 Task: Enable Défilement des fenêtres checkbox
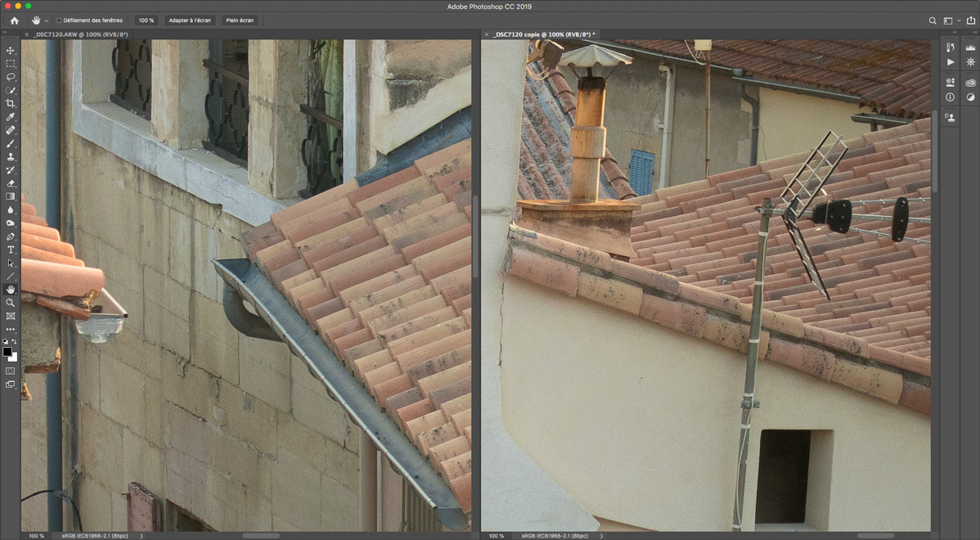click(59, 20)
